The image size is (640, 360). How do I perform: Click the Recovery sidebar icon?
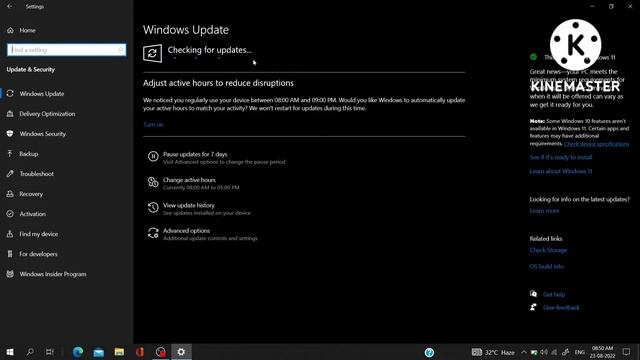(x=10, y=194)
